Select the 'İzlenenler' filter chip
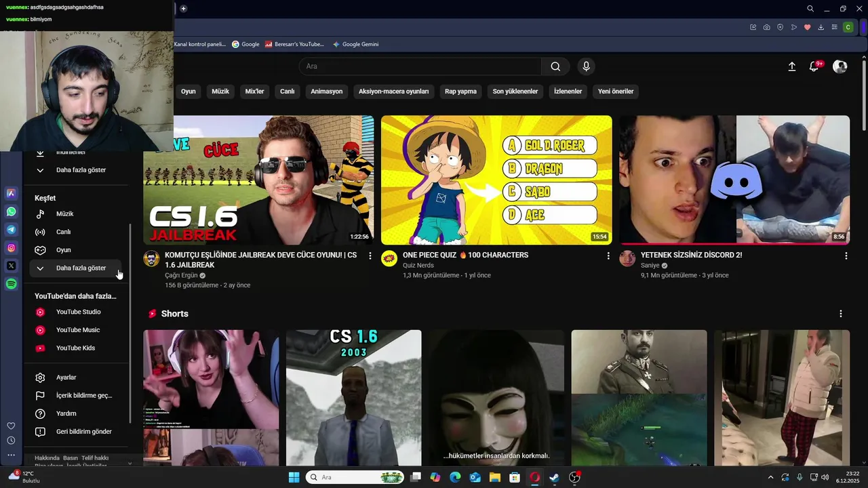868x488 pixels. [x=568, y=91]
